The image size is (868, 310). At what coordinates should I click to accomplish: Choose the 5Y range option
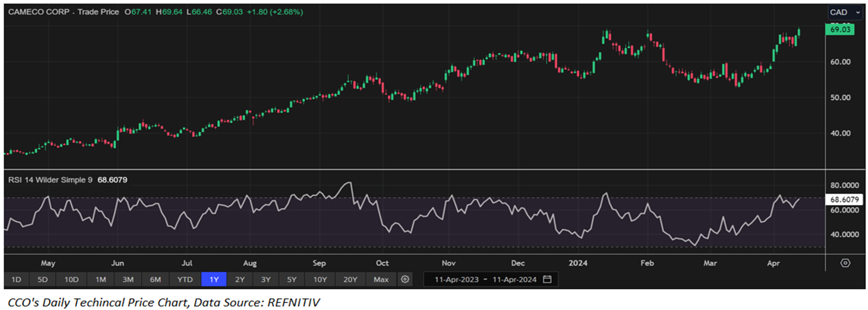pos(291,279)
